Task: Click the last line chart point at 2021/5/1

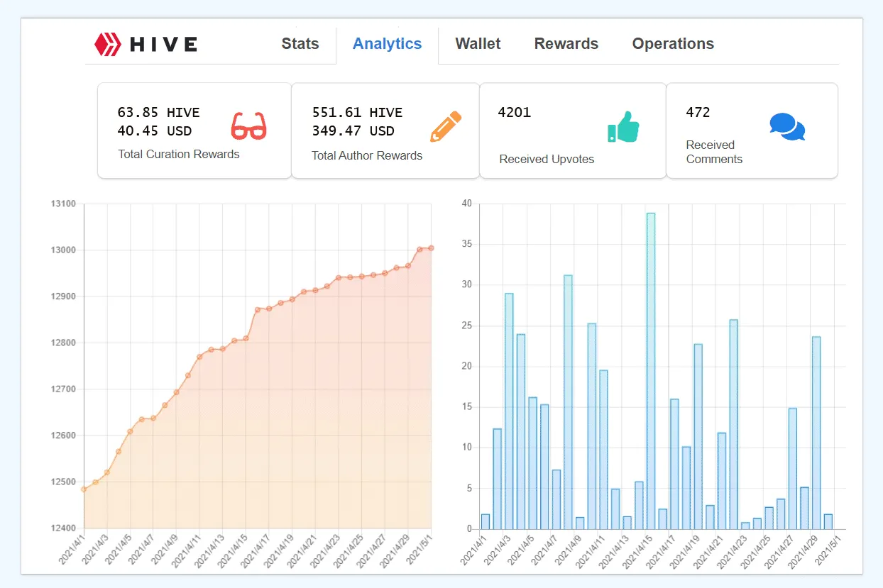Action: [x=431, y=248]
